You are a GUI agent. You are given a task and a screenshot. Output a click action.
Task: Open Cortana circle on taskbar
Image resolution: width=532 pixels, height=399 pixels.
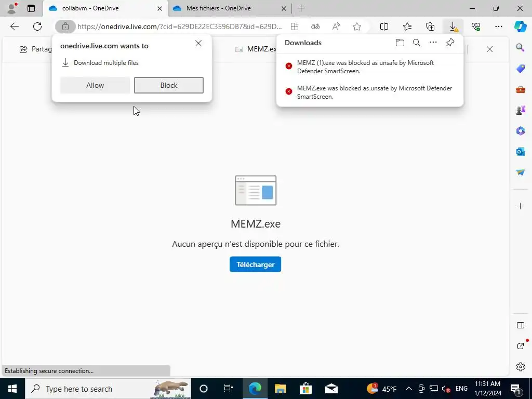[x=203, y=389]
